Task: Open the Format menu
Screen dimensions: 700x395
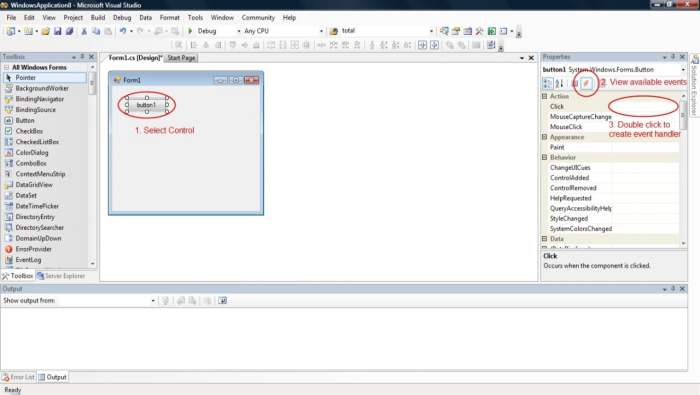Action: point(170,17)
